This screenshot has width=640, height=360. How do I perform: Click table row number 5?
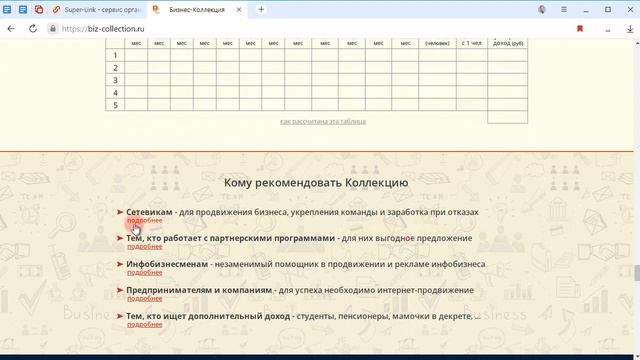tap(115, 105)
